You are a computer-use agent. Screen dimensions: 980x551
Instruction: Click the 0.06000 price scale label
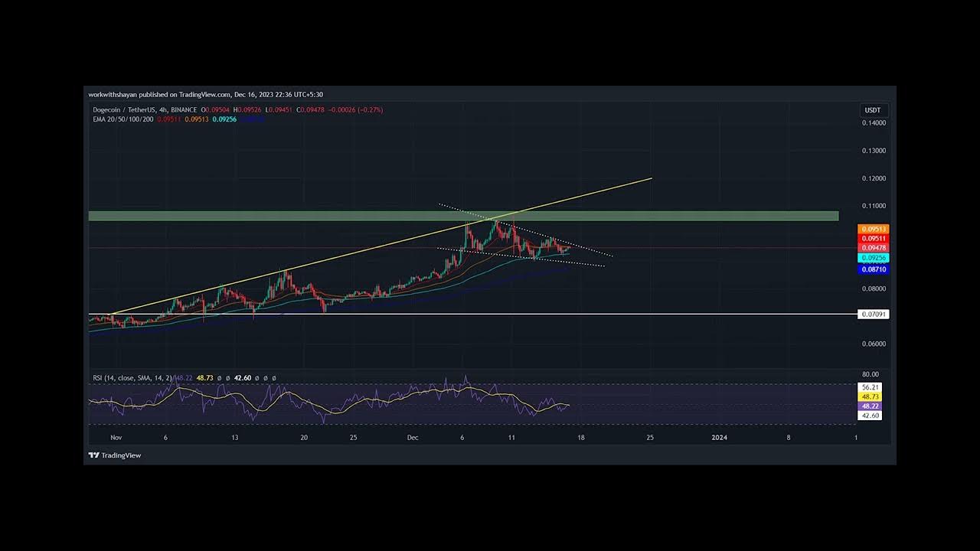coord(874,344)
